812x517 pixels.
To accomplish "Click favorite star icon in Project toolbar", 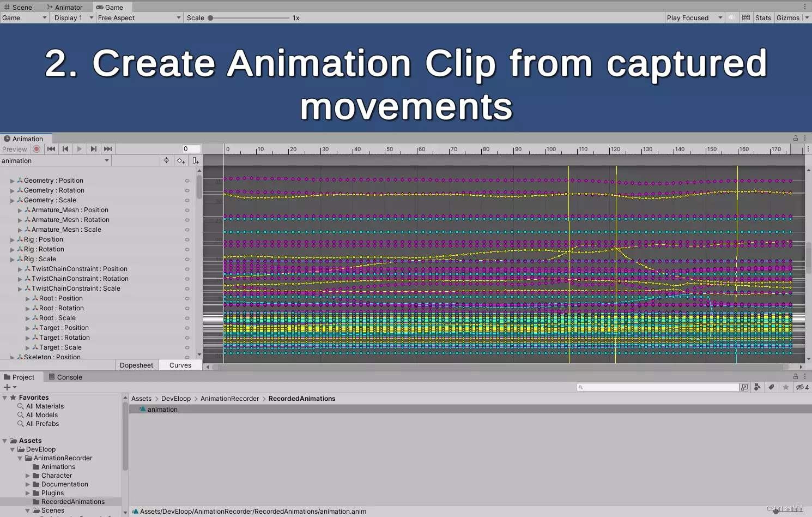I will pyautogui.click(x=786, y=387).
